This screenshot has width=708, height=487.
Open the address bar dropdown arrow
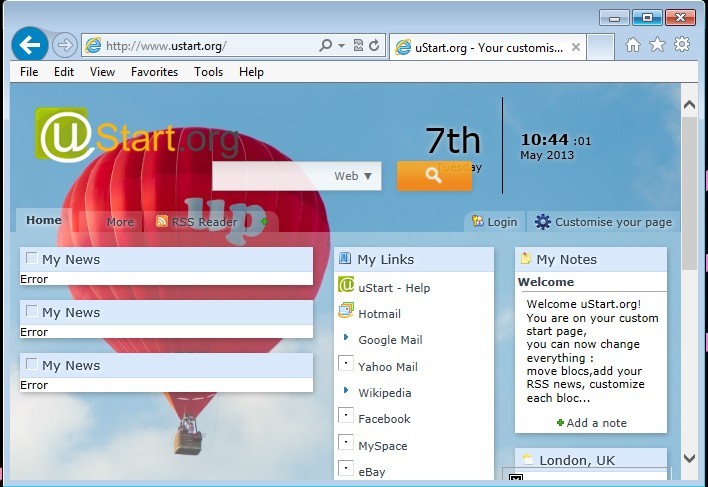coord(341,46)
